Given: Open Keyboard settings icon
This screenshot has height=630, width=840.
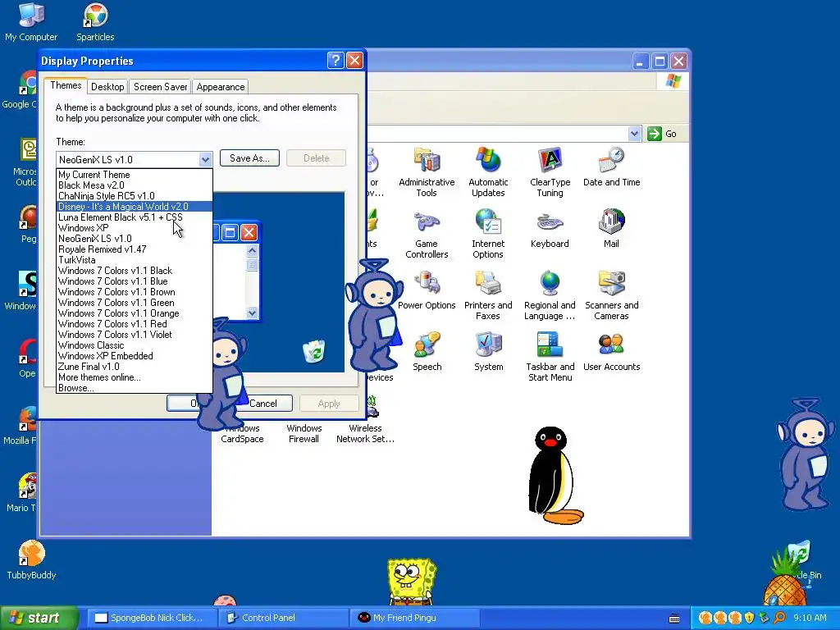Looking at the screenshot, I should (x=550, y=229).
